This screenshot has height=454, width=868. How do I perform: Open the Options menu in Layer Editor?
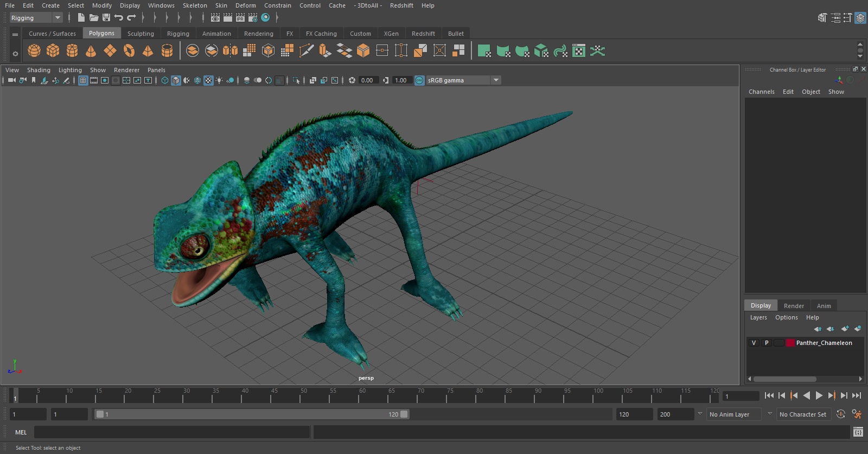[787, 317]
